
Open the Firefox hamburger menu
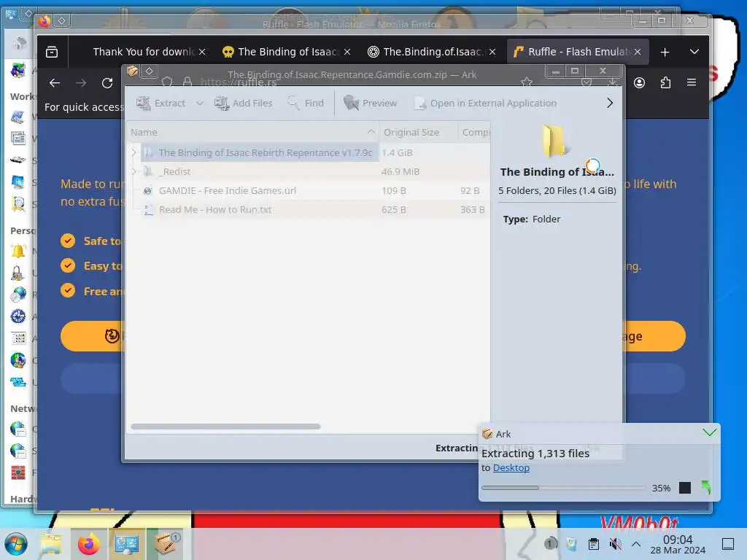pyautogui.click(x=692, y=83)
